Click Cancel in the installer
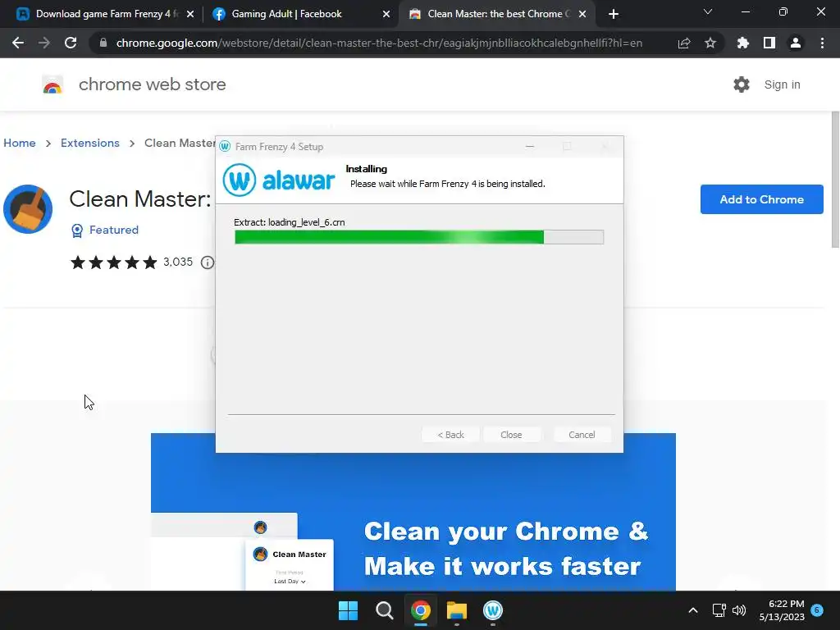 click(x=582, y=435)
